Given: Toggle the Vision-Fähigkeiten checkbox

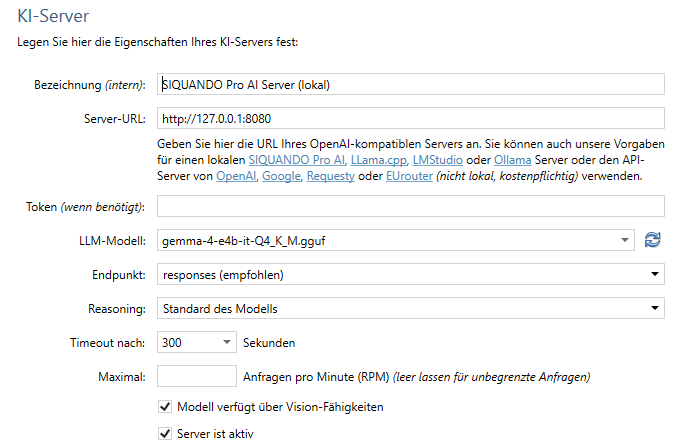Looking at the screenshot, I should click(x=165, y=407).
